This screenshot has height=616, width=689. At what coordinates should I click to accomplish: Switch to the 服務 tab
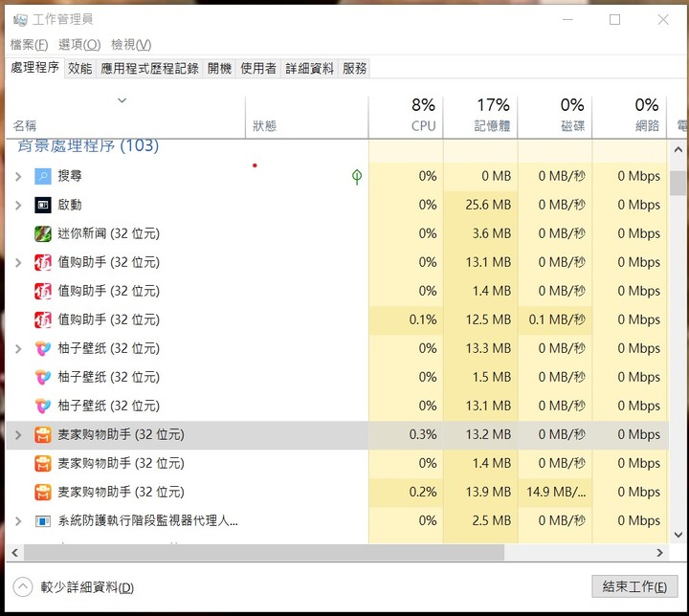point(354,69)
